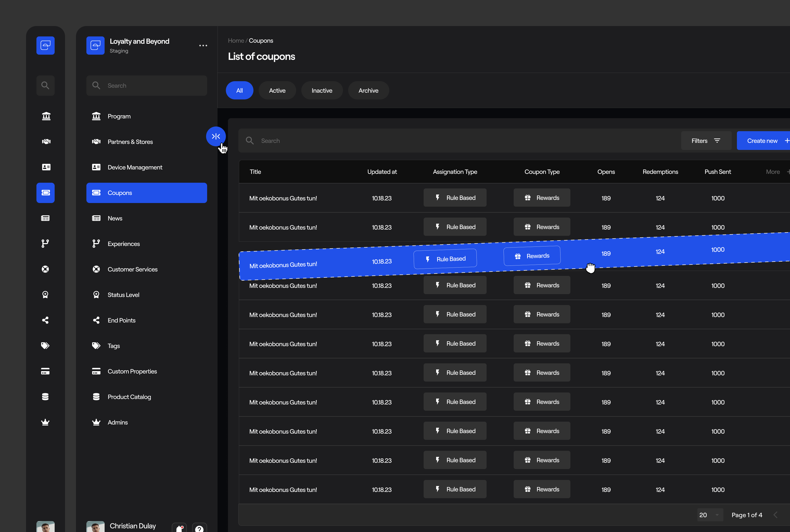790x532 pixels.
Task: Open Admins via the crown icon
Action: point(96,422)
